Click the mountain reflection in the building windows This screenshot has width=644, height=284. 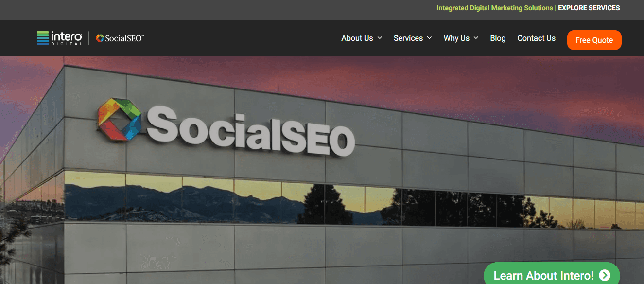click(185, 199)
